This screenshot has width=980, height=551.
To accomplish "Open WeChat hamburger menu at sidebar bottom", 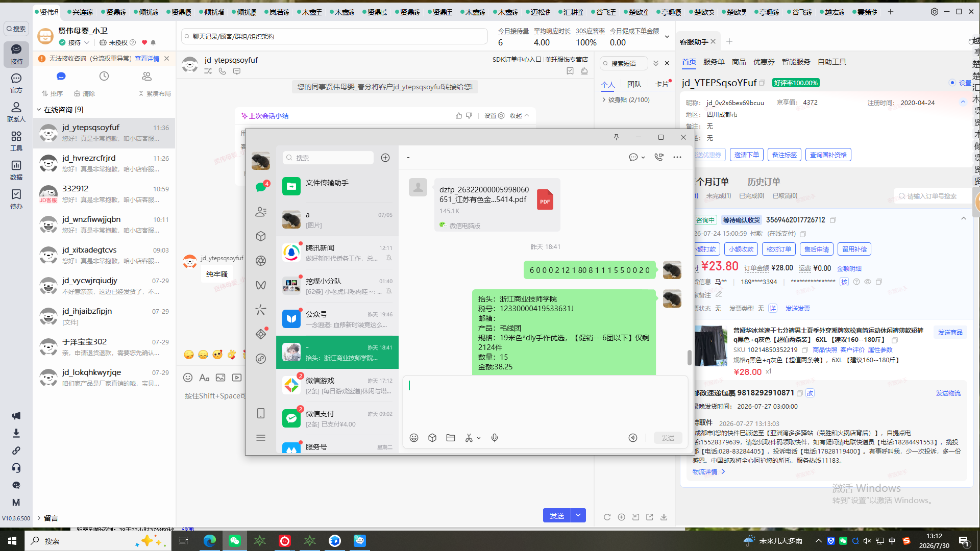I will [x=261, y=438].
